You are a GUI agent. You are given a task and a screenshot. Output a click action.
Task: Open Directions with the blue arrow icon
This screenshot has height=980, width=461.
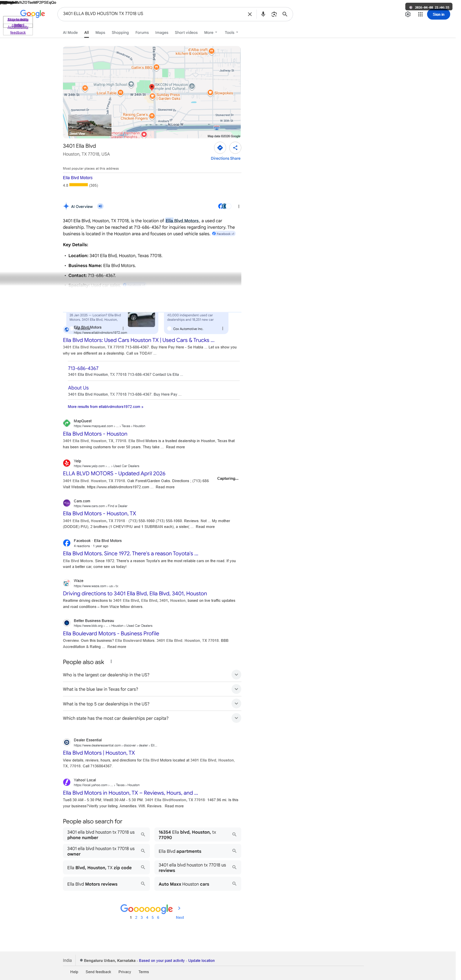[220, 148]
